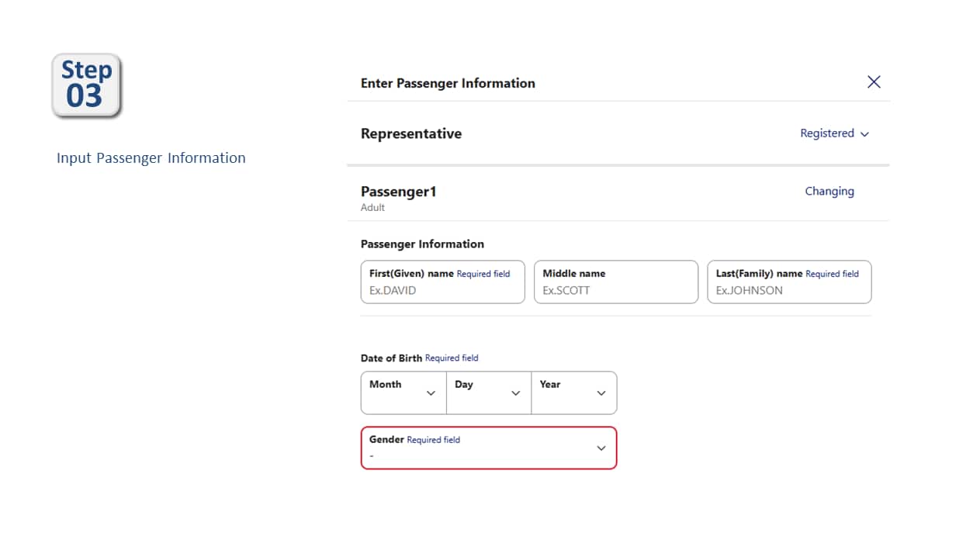Click the Registered link
Screen dimensions: 980x543
click(827, 133)
